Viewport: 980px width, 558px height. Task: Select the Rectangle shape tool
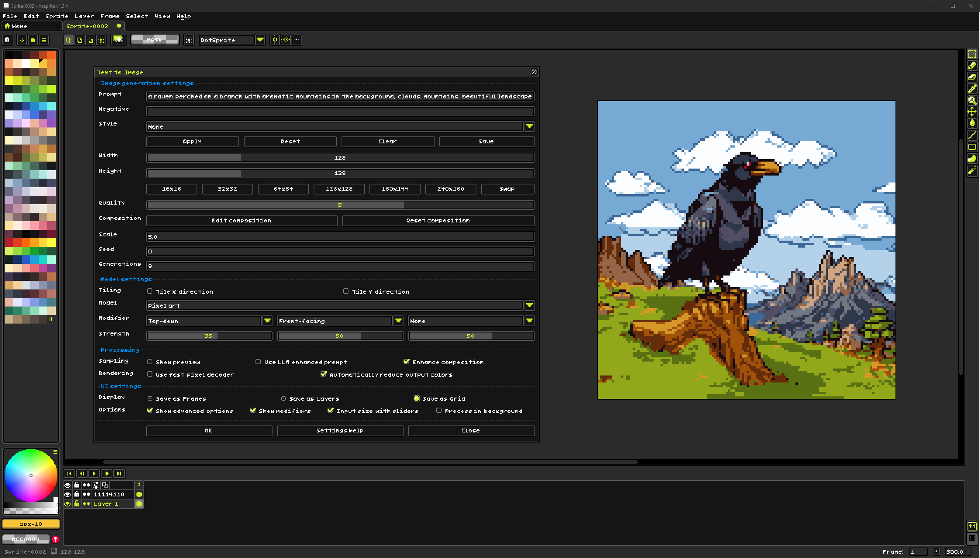(x=972, y=147)
